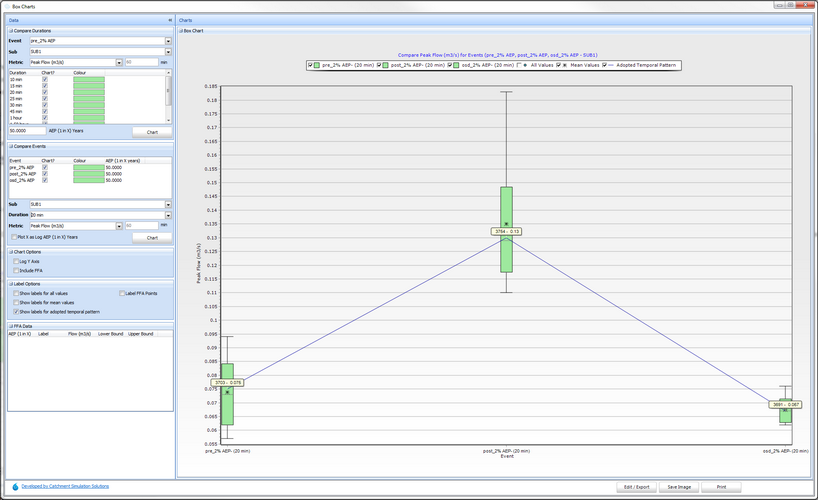Click the Catchment Simulation Solutions water drop logo

coord(13,487)
